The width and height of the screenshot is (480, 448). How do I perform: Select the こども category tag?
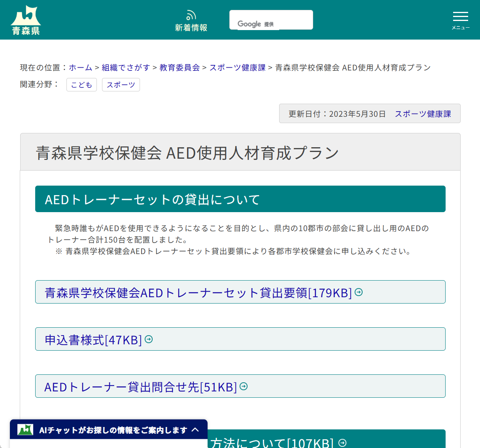tap(81, 84)
